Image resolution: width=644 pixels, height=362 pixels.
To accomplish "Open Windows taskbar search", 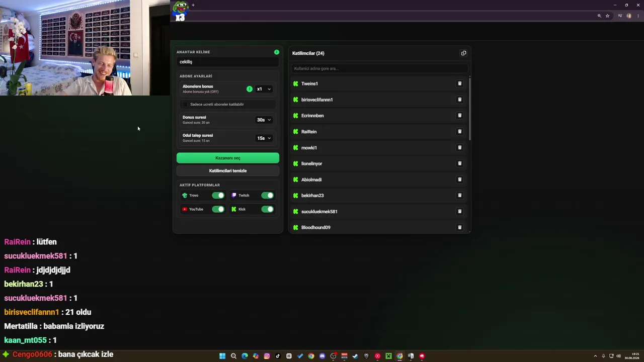I will point(233,356).
